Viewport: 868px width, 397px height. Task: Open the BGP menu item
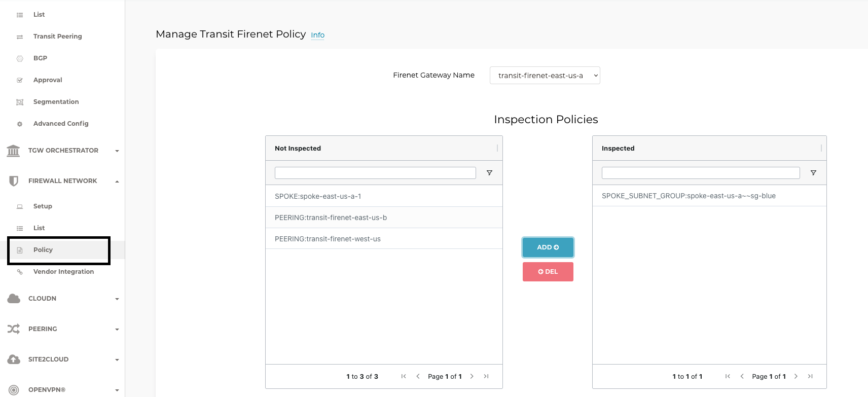tap(40, 58)
